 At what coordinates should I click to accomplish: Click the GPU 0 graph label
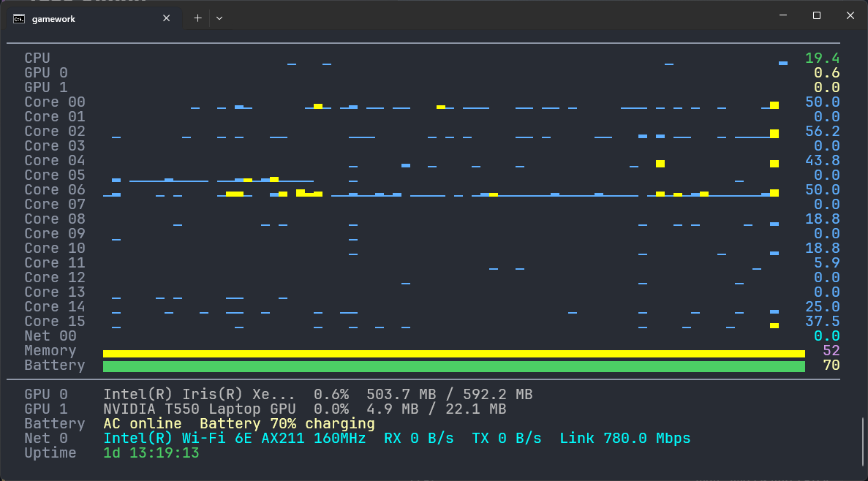tap(46, 72)
